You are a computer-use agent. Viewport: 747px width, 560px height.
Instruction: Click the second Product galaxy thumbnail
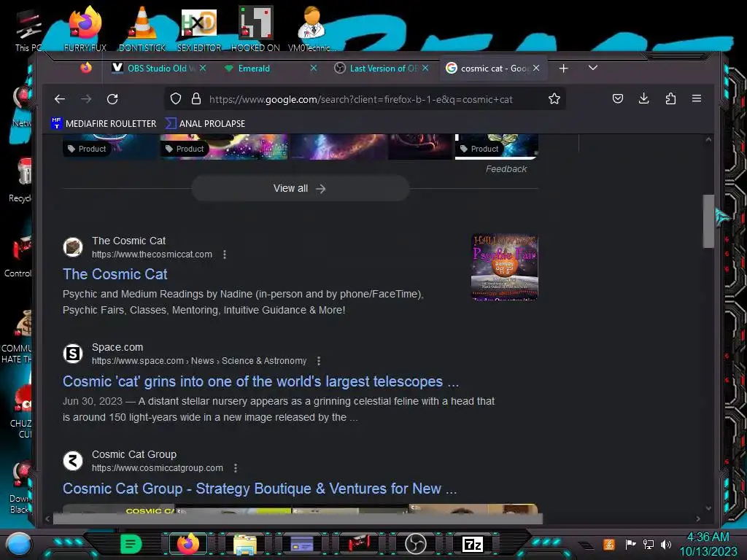[224, 146]
